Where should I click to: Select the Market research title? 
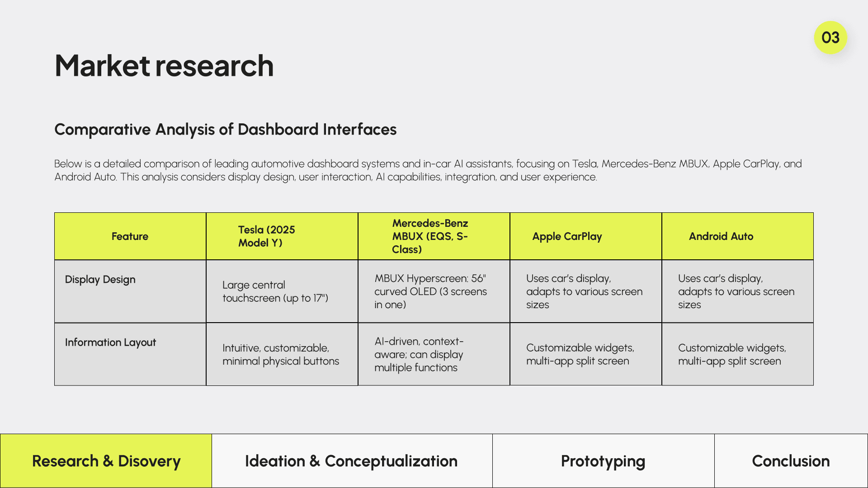[x=164, y=66]
